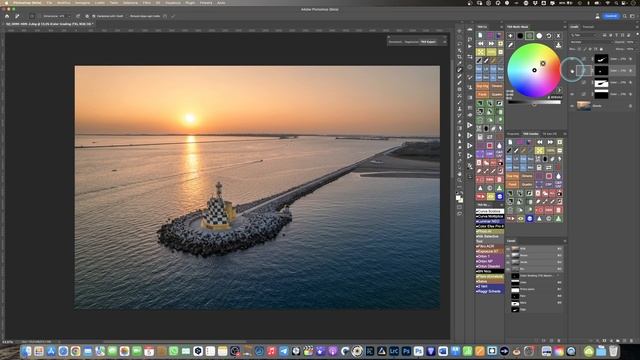Click the green-outlined circle in TK Multi-Mask
Screen dimensions: 640x360
point(529,36)
